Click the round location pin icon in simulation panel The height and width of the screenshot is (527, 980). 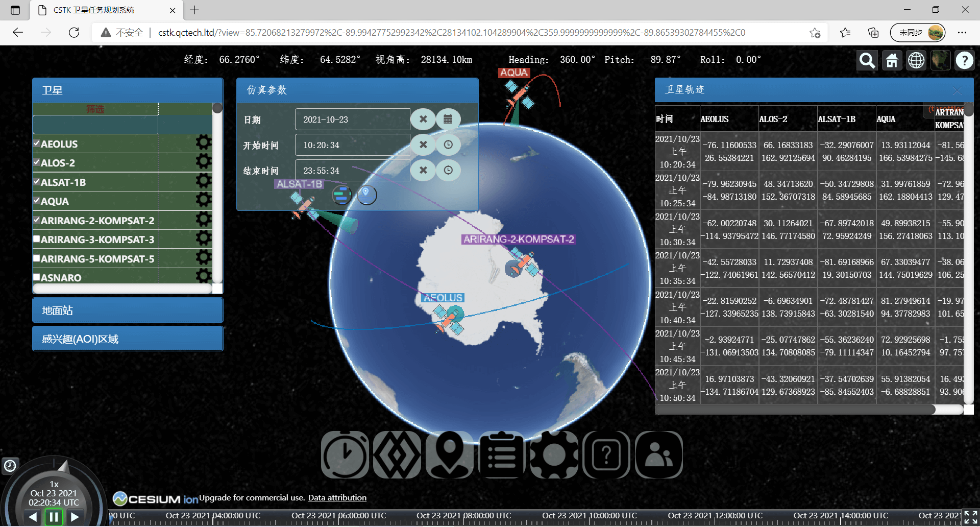[x=366, y=195]
